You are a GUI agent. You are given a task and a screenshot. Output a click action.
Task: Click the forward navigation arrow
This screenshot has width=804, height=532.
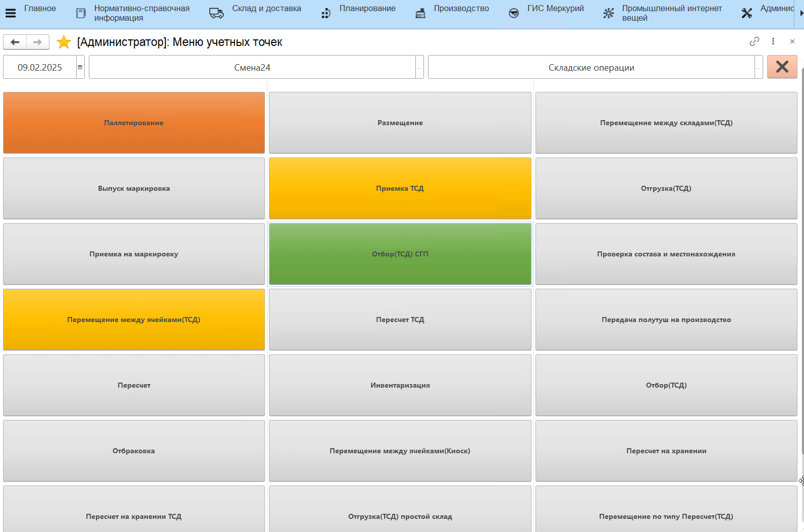point(37,42)
